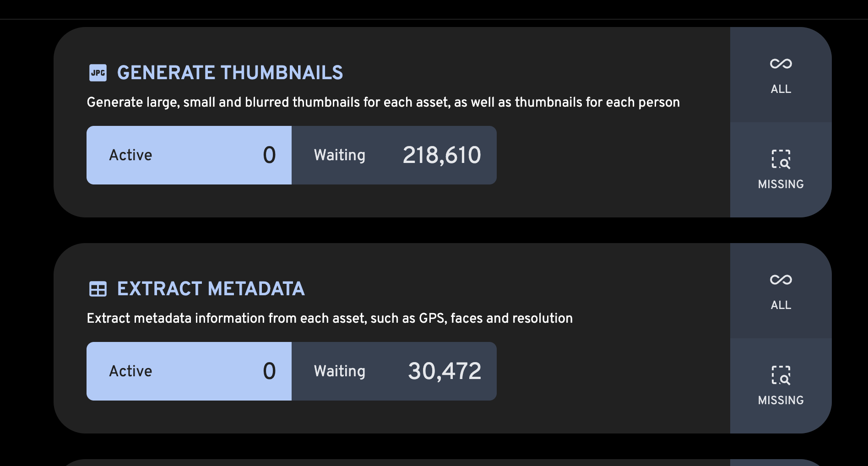This screenshot has width=868, height=466.
Task: Click the 30,472 waiting count
Action: [x=444, y=371]
